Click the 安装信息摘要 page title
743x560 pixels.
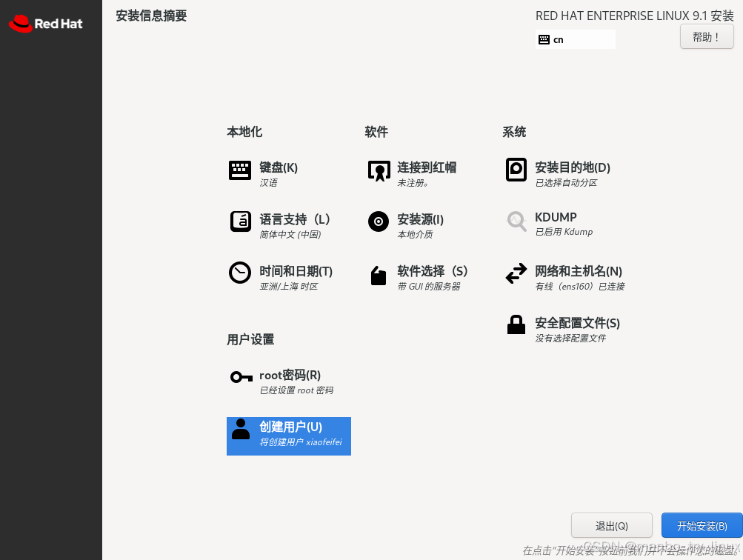click(x=152, y=16)
